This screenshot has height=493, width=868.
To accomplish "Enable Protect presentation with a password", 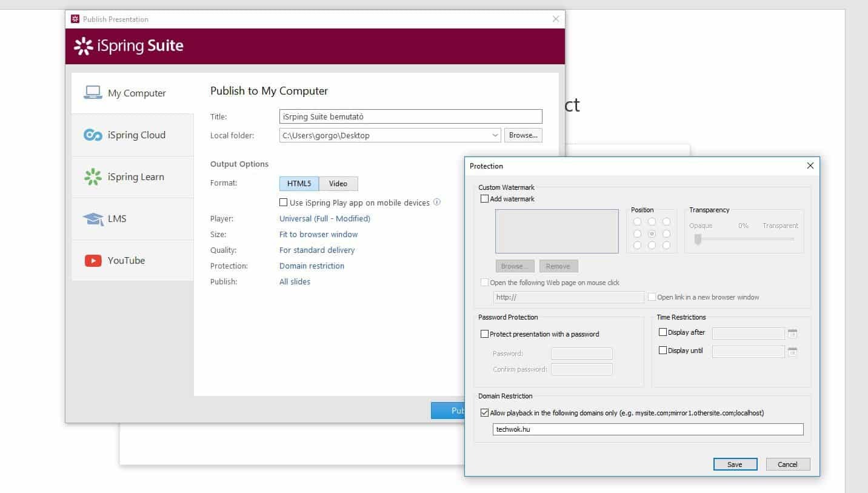I will (484, 334).
